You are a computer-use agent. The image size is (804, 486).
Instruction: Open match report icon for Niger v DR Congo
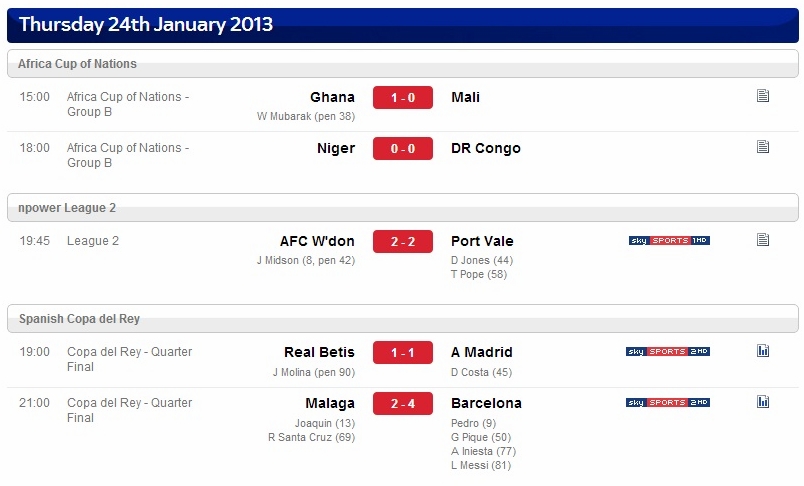click(x=762, y=147)
